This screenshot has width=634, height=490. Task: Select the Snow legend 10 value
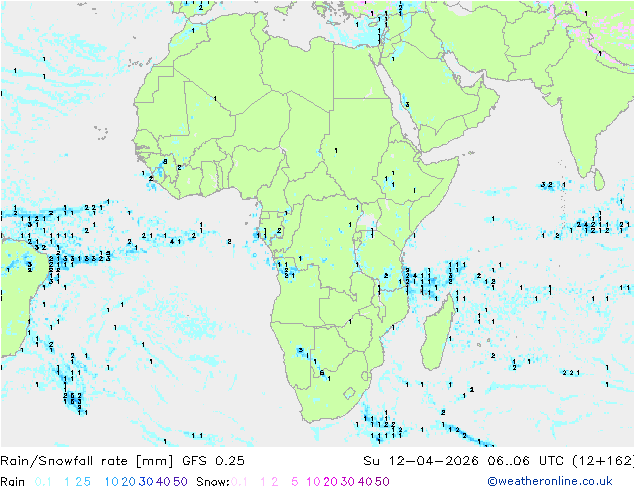[313, 482]
